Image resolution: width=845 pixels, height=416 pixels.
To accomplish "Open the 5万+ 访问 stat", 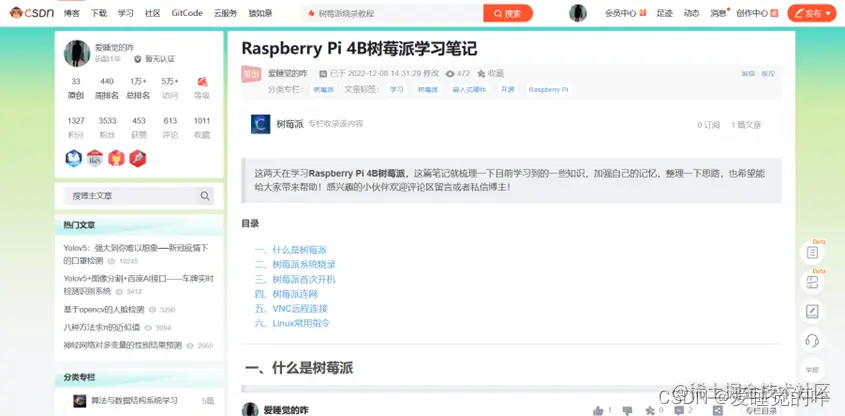I will click(170, 88).
